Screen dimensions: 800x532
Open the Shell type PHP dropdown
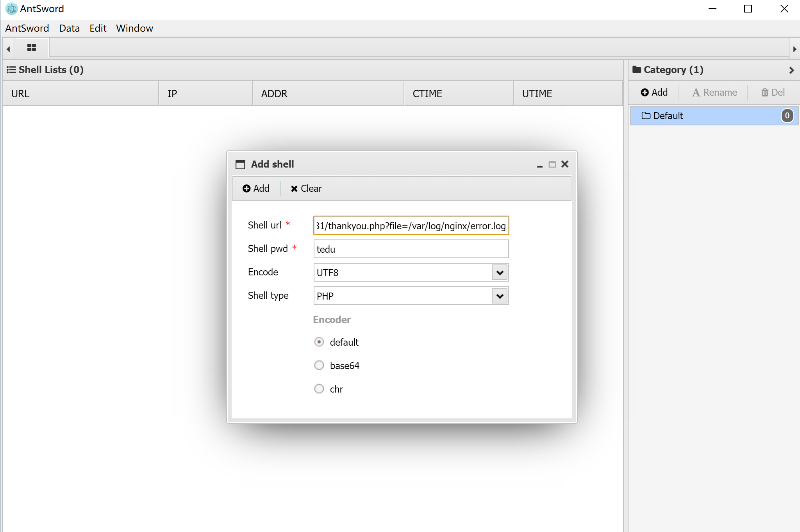(x=500, y=296)
